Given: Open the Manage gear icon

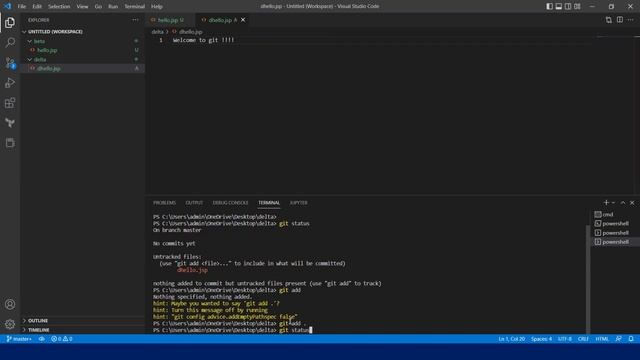Looking at the screenshot, I should [x=10, y=324].
